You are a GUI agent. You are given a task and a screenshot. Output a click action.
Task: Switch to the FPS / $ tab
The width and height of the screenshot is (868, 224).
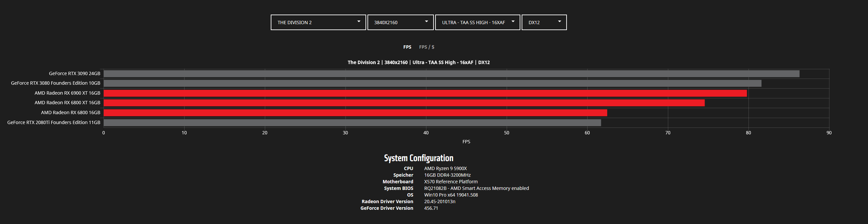coord(427,47)
